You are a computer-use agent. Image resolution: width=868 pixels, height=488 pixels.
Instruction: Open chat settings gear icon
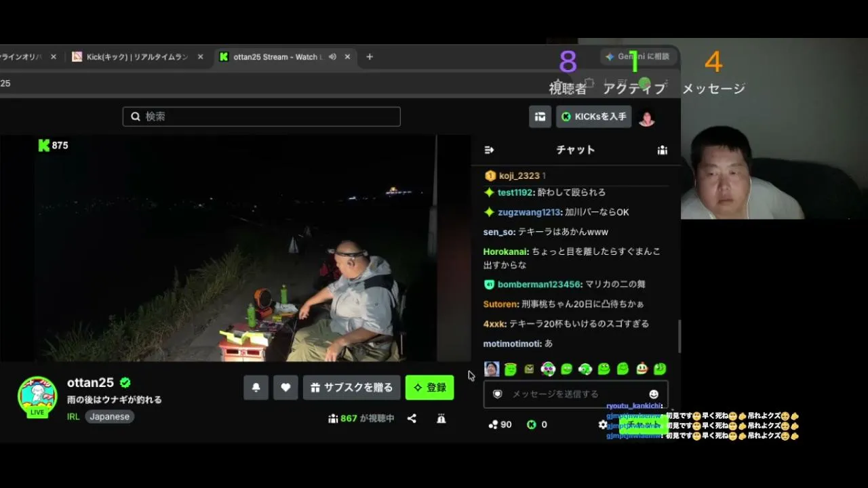click(x=603, y=424)
